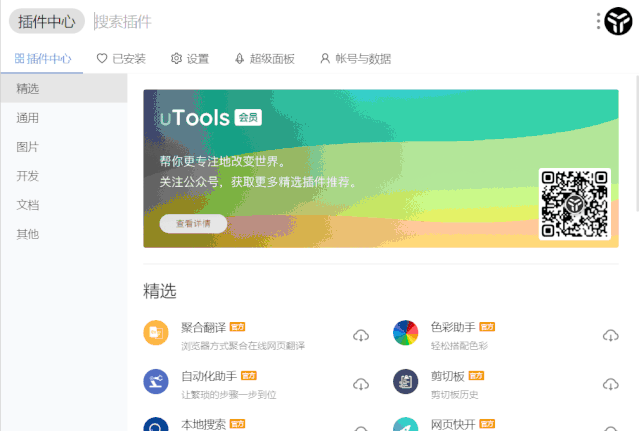Click the description 轻松搭配色彩
639x431 pixels.
[x=459, y=346]
